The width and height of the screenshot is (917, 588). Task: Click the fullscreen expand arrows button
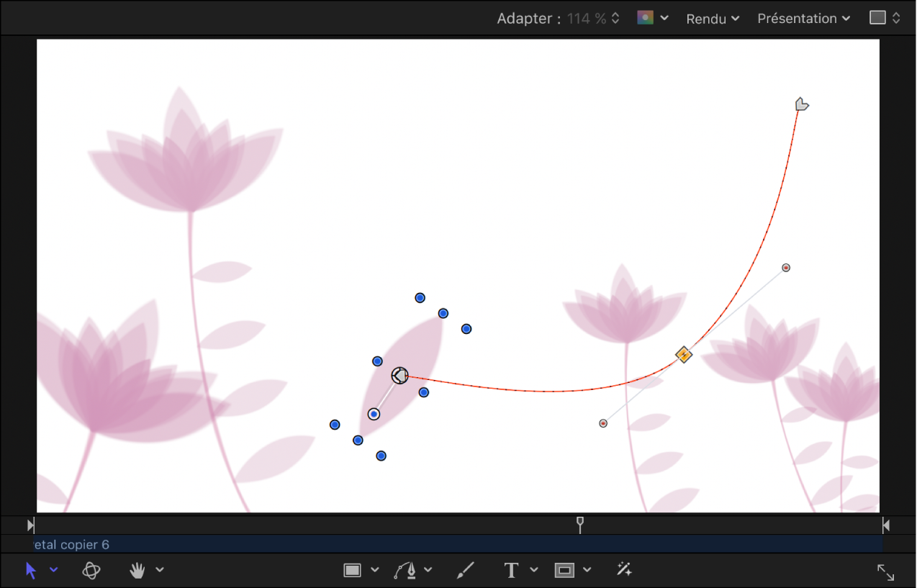[885, 571]
